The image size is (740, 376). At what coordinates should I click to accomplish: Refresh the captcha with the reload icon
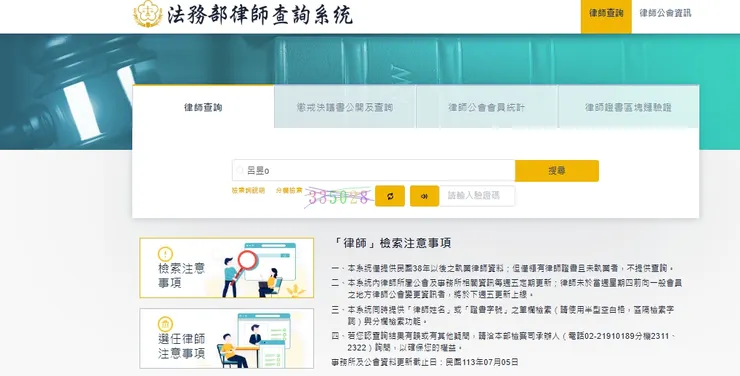390,196
